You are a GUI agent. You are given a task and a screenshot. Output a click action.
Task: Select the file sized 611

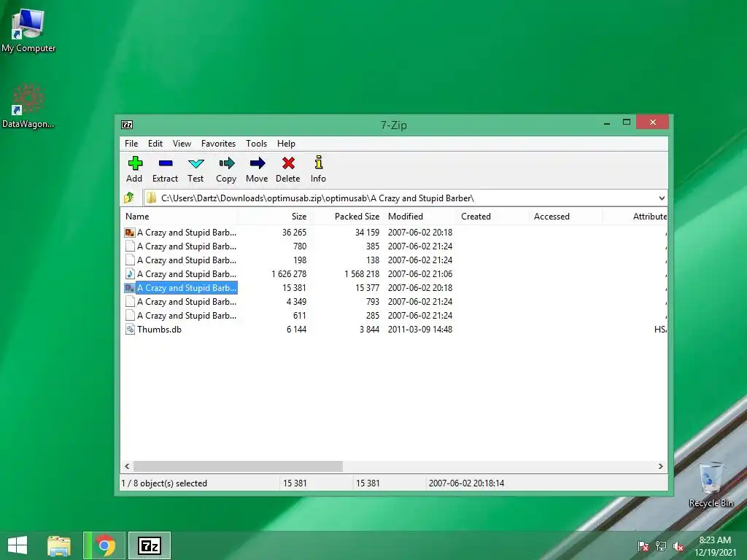(x=186, y=315)
